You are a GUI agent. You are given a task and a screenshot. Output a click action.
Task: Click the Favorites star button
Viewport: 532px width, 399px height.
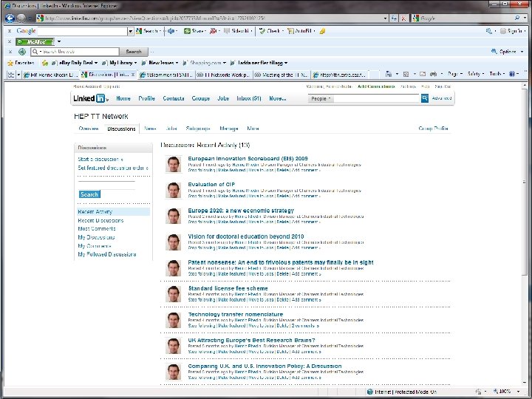(21, 63)
